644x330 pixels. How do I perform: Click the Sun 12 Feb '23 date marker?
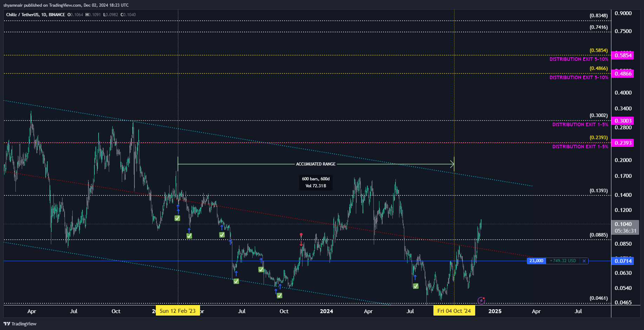coord(178,311)
